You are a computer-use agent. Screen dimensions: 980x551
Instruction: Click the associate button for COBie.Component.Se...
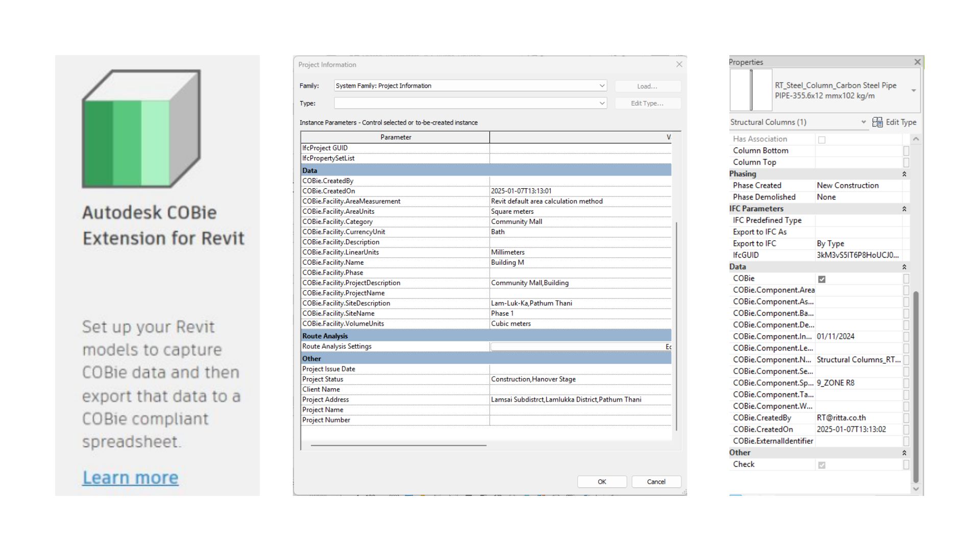pyautogui.click(x=906, y=371)
